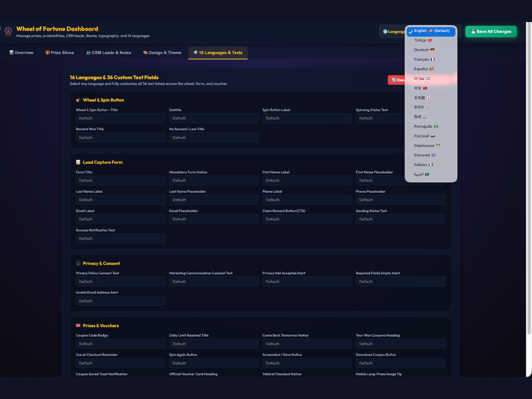Click the globe icon beside Language

[x=385, y=31]
